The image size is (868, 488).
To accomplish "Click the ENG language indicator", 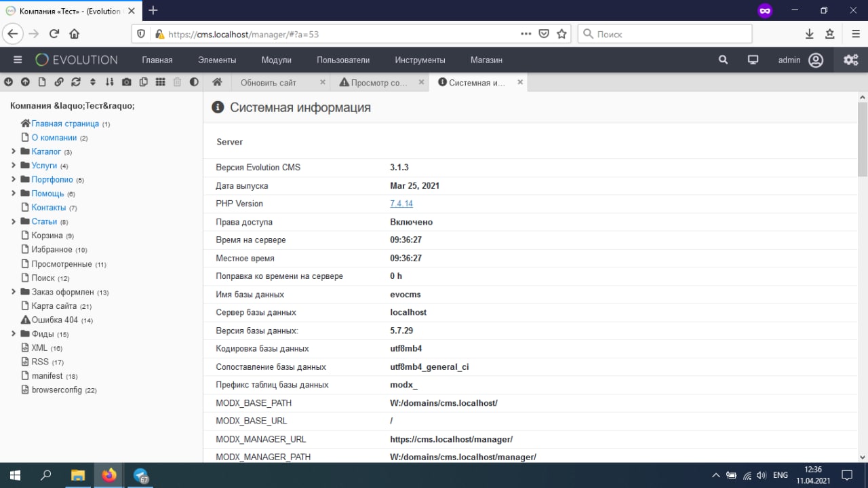I will [781, 475].
